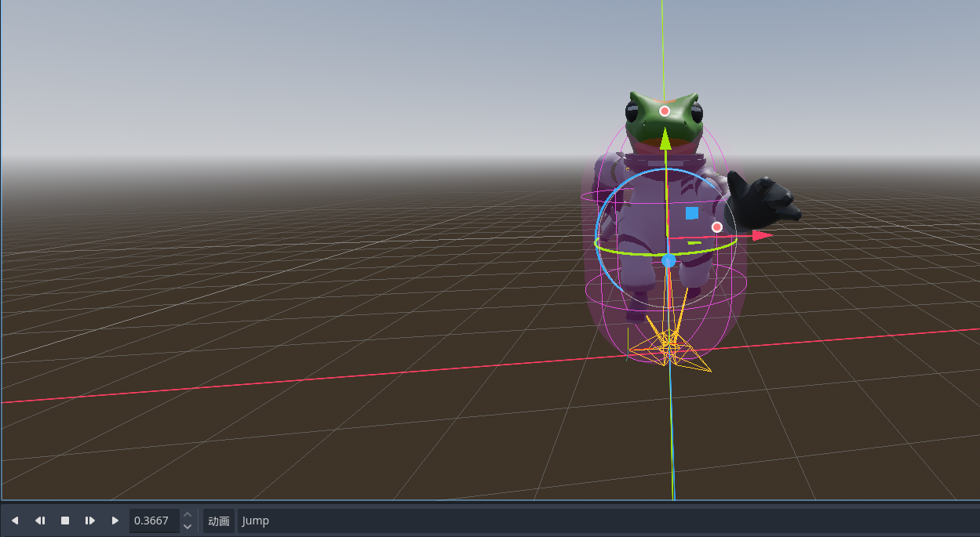Click the blue gizmo center dot
This screenshot has height=537, width=980.
point(669,260)
